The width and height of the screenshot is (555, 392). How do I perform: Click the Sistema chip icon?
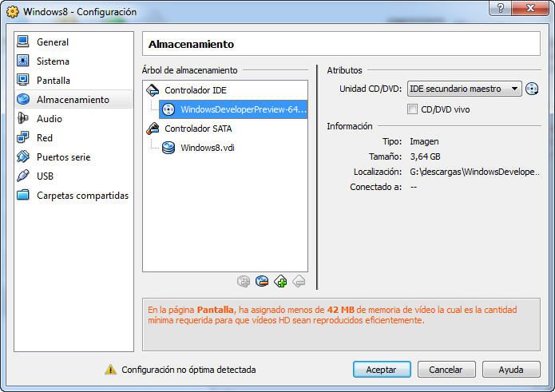point(23,61)
